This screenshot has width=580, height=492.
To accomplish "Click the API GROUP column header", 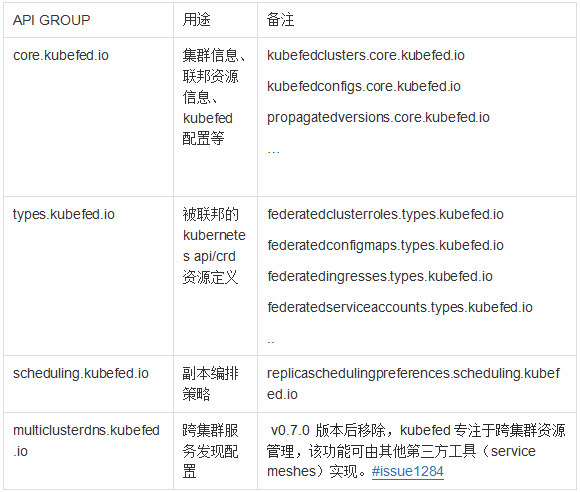I will (51, 20).
